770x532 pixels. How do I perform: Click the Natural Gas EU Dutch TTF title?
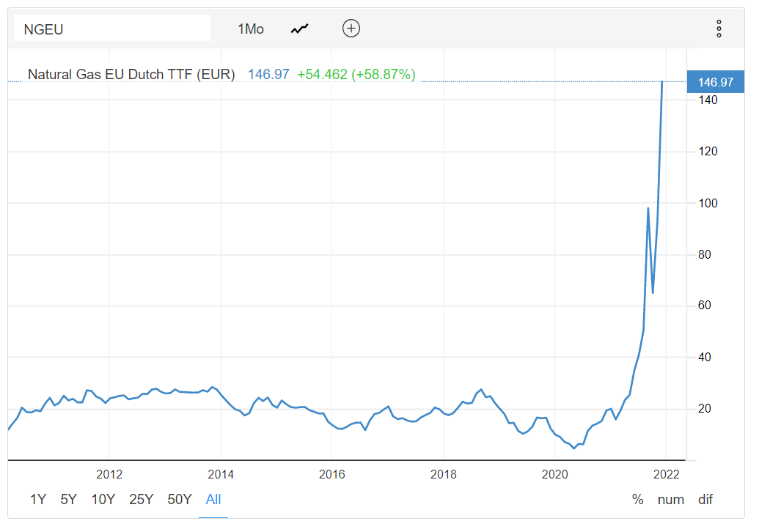pyautogui.click(x=131, y=74)
